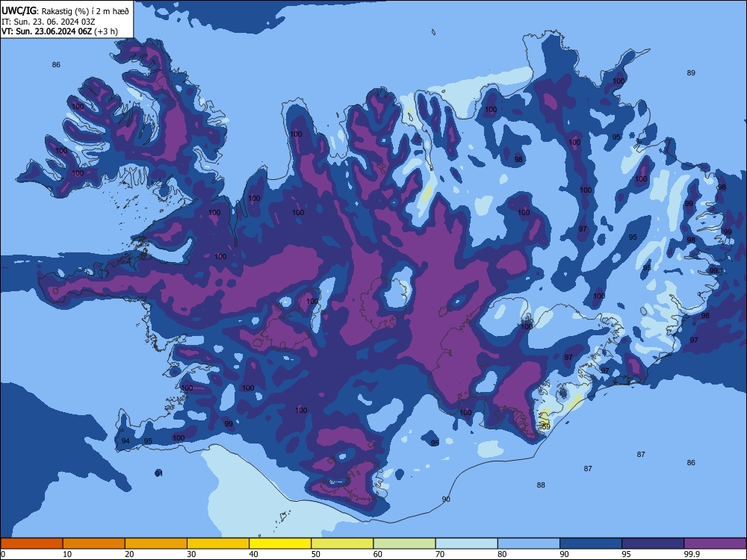This screenshot has height=560, width=747.
Task: Click the 88 humidity value on the map
Action: tap(541, 485)
